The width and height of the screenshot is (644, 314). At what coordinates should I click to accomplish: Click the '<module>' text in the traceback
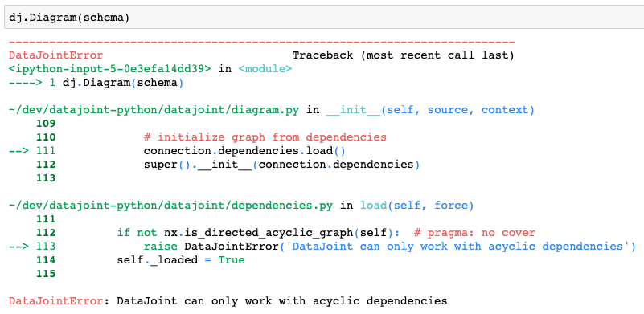pos(265,69)
